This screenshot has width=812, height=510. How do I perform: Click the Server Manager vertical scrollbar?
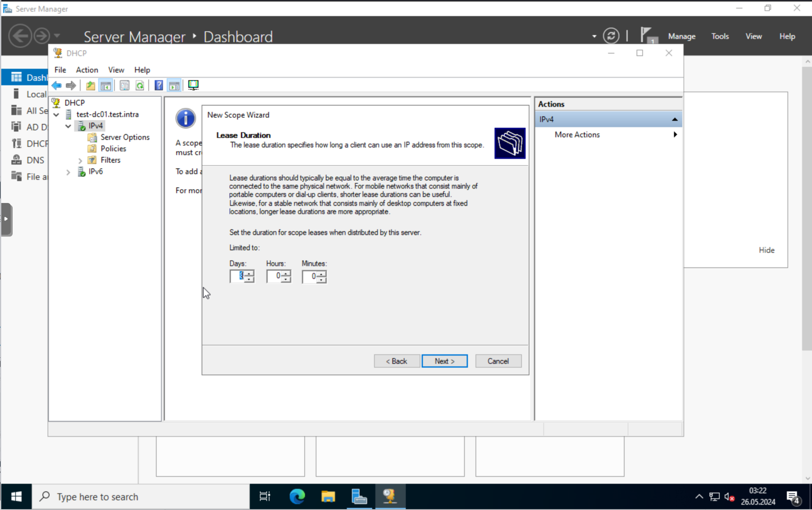click(x=807, y=208)
